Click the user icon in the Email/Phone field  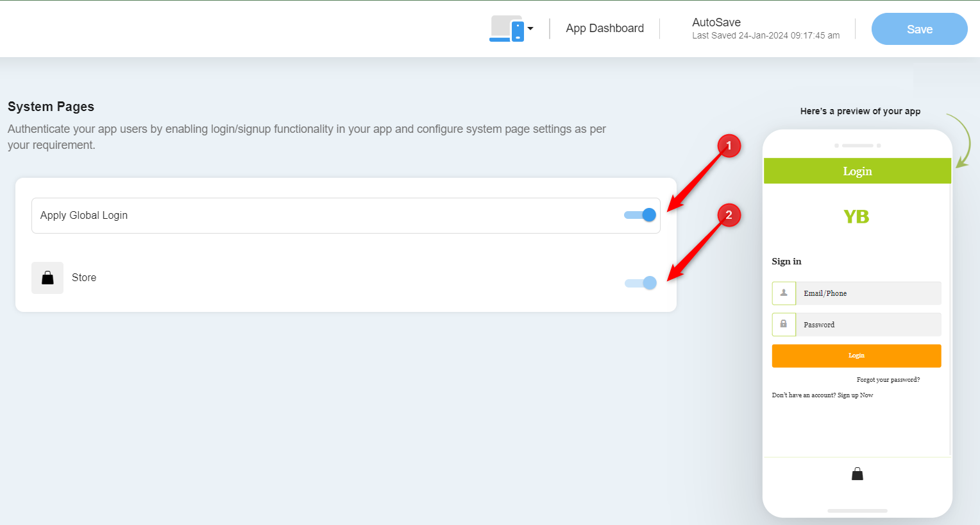pyautogui.click(x=783, y=293)
